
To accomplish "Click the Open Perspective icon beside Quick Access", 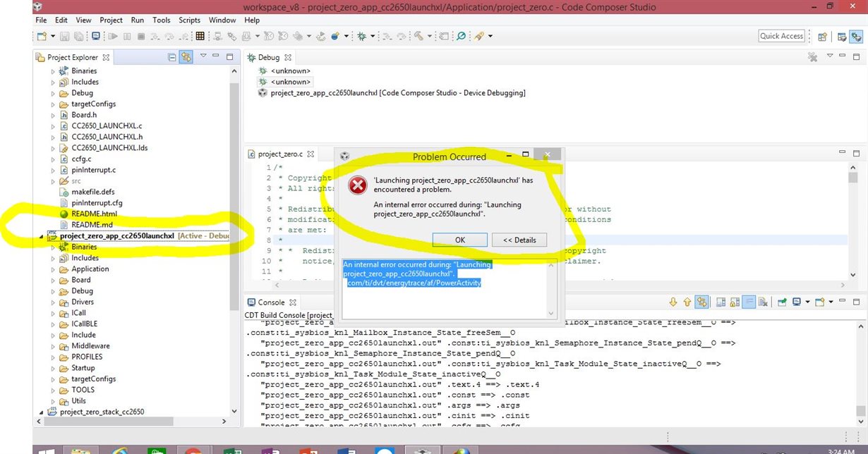I will pos(823,37).
